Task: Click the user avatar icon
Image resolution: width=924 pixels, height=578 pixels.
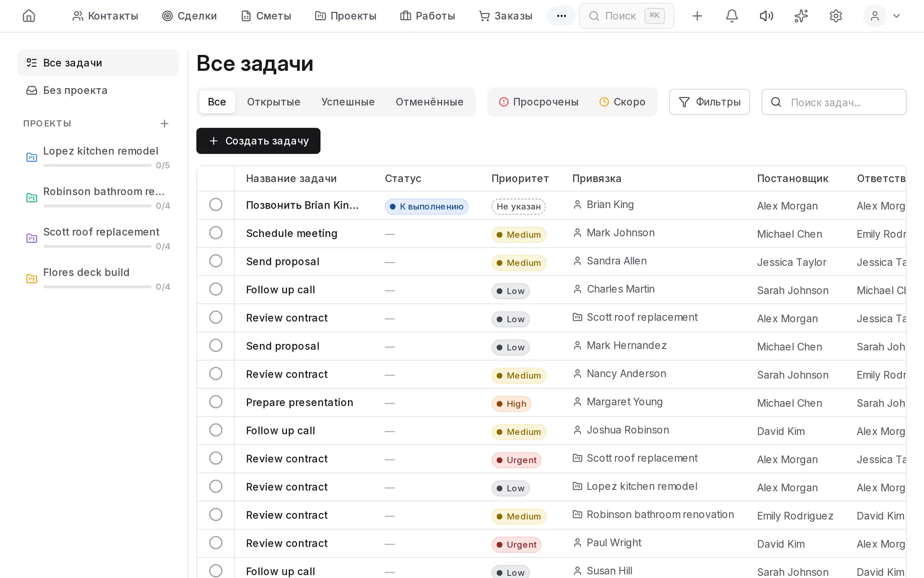Action: pyautogui.click(x=874, y=16)
